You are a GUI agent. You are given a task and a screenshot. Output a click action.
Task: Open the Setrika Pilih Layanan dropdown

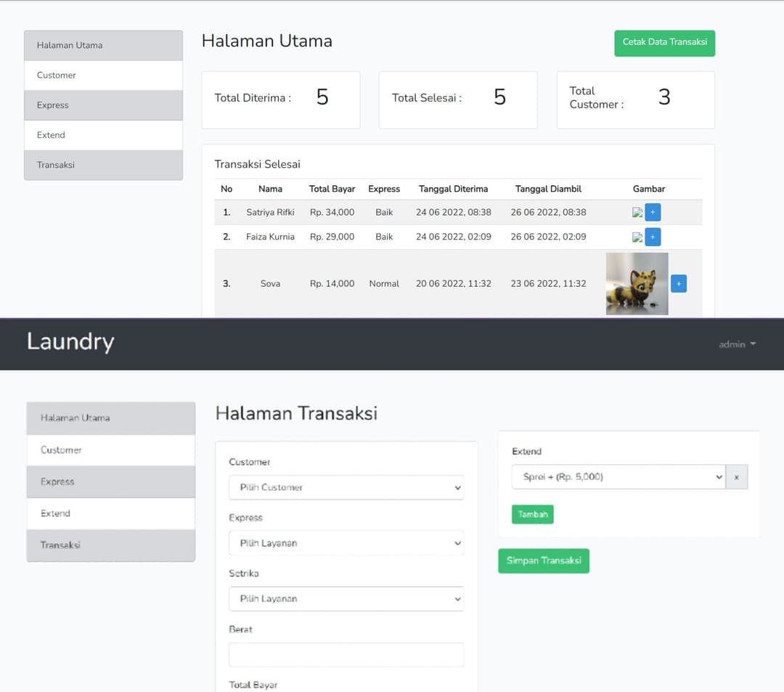tap(346, 599)
